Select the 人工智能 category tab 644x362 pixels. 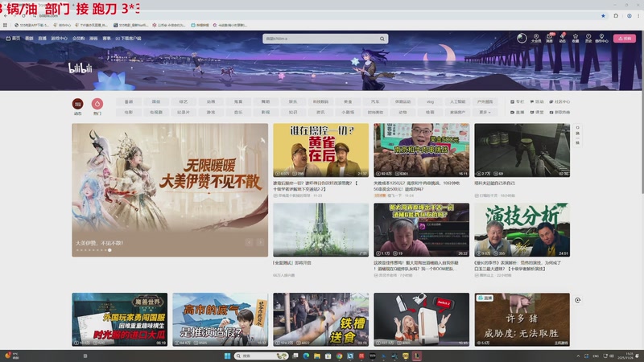pos(457,101)
